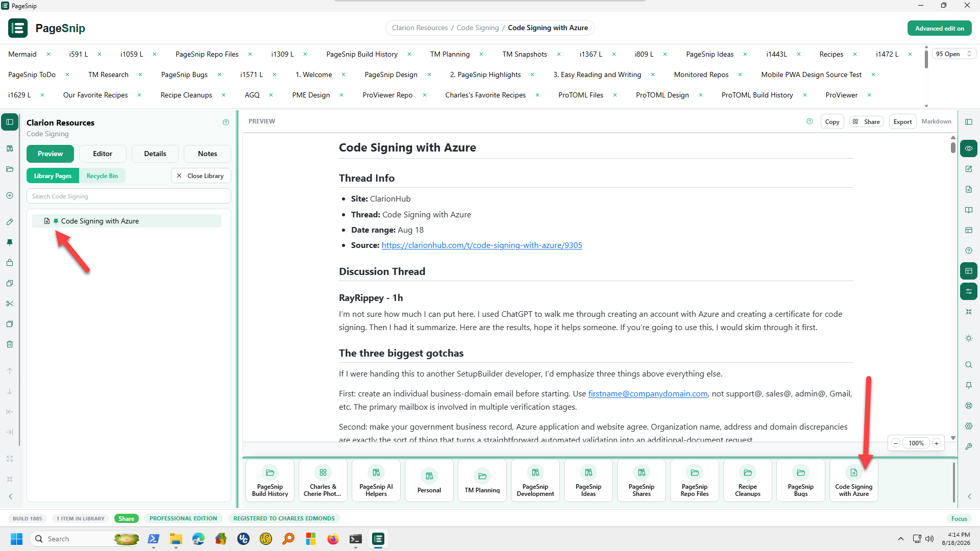Toggle the left sidebar panel icon
This screenshot has height=551, width=980.
point(10,122)
